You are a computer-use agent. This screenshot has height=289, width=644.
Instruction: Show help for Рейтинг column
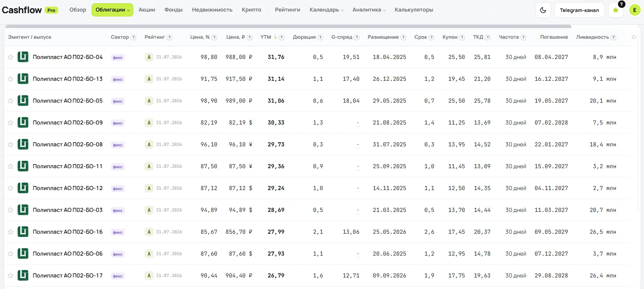(x=169, y=38)
